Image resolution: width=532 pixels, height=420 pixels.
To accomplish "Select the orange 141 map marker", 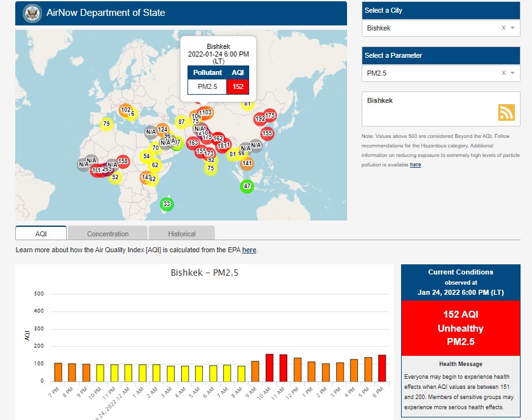I will point(247,163).
